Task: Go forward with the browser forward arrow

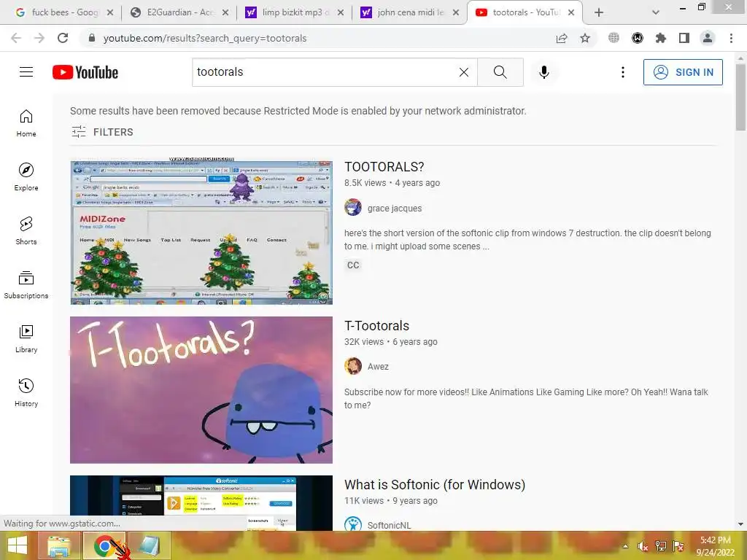Action: 39,38
